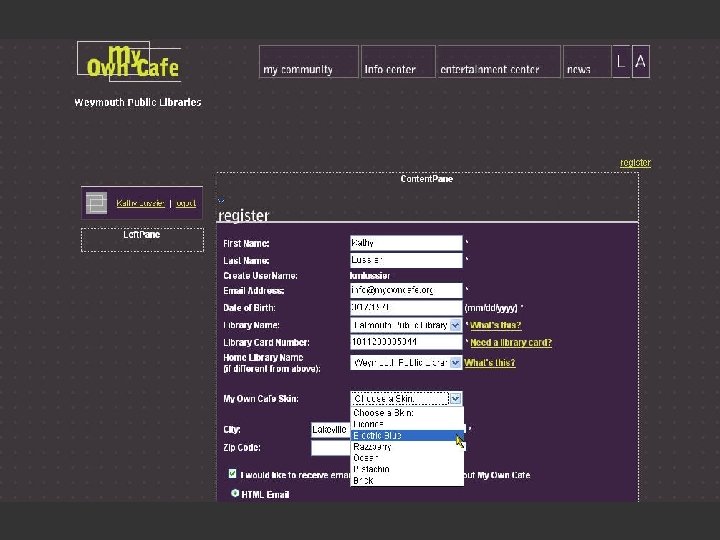Click the register page heading
Viewport: 720px width, 540px height.
(x=243, y=215)
